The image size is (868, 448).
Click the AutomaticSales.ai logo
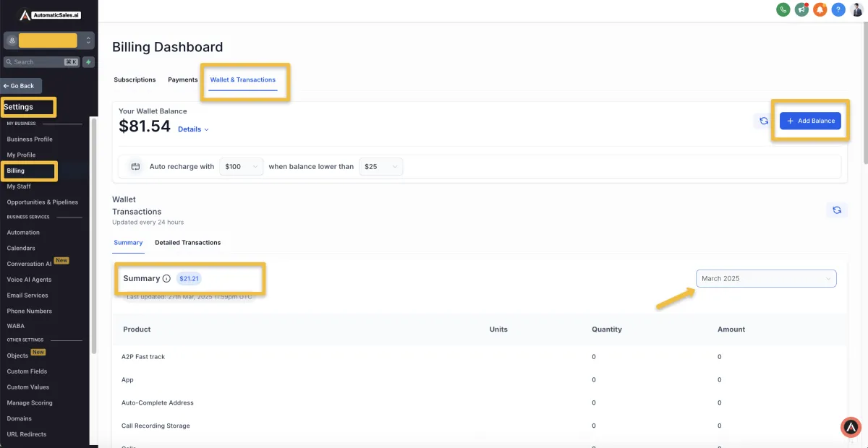coord(49,14)
